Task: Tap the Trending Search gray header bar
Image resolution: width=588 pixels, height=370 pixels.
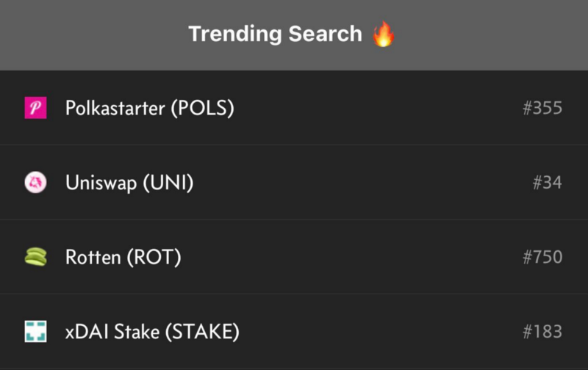Action: tap(294, 35)
